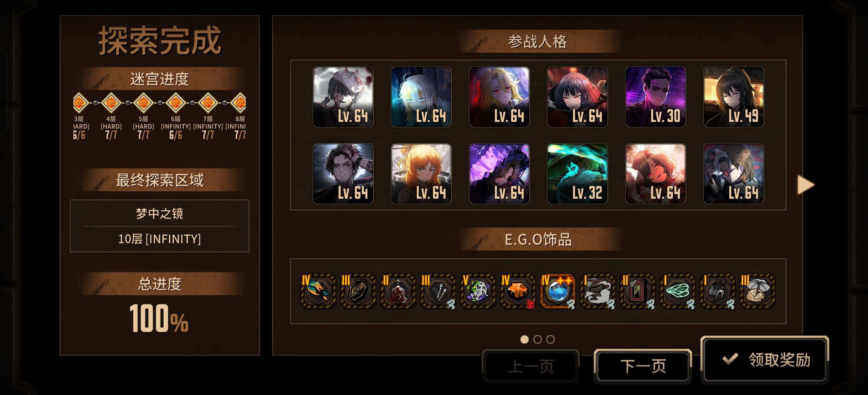
Task: Select the first page indicator dot
Action: (524, 339)
